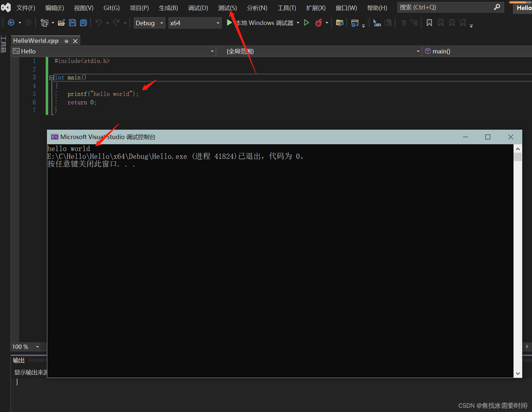Start without debugging using outlined play icon
Viewport: 532px width, 412px height.
coord(306,23)
